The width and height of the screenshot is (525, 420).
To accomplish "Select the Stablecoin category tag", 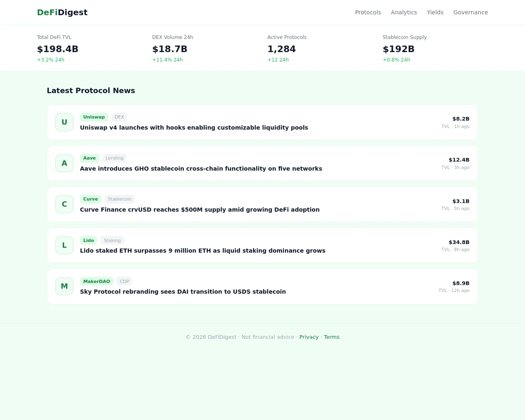I will pos(120,199).
